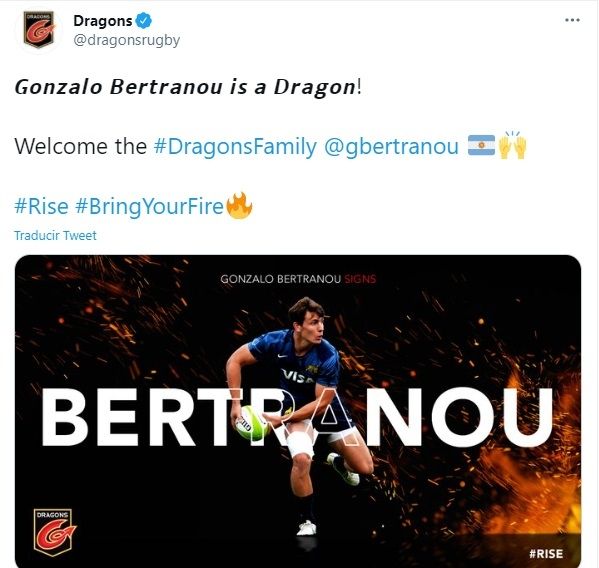Click the green rugby ball
599x568 pixels.
[251, 422]
